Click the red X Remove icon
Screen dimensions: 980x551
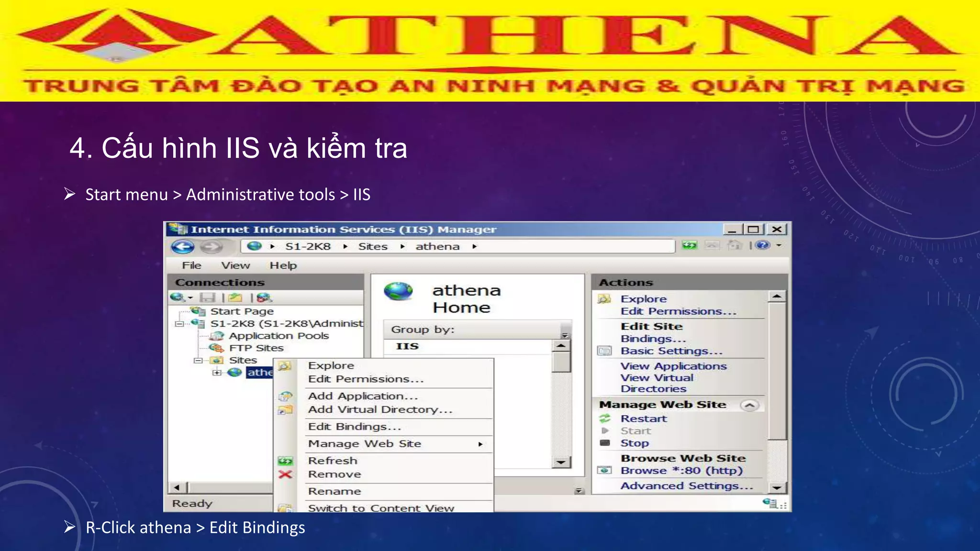point(285,474)
